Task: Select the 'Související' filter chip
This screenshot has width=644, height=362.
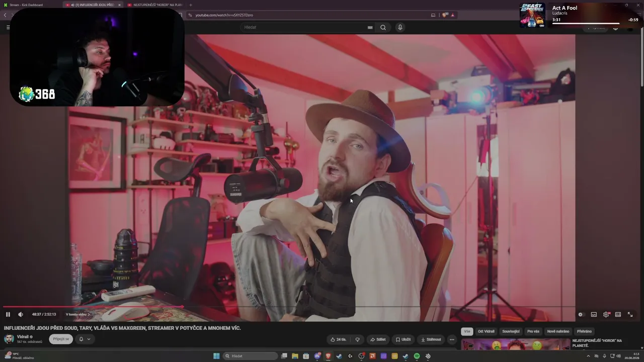Action: [x=511, y=331]
